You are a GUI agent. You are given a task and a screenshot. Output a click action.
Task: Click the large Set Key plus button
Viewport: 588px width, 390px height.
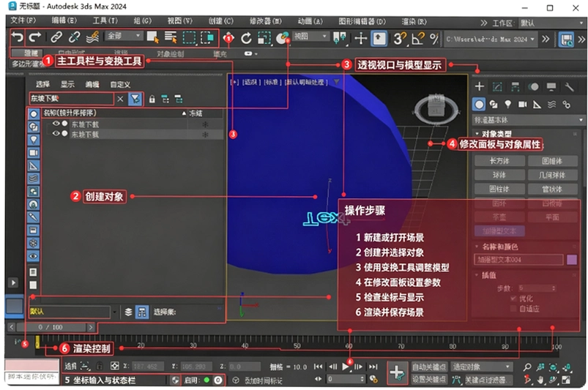click(397, 372)
